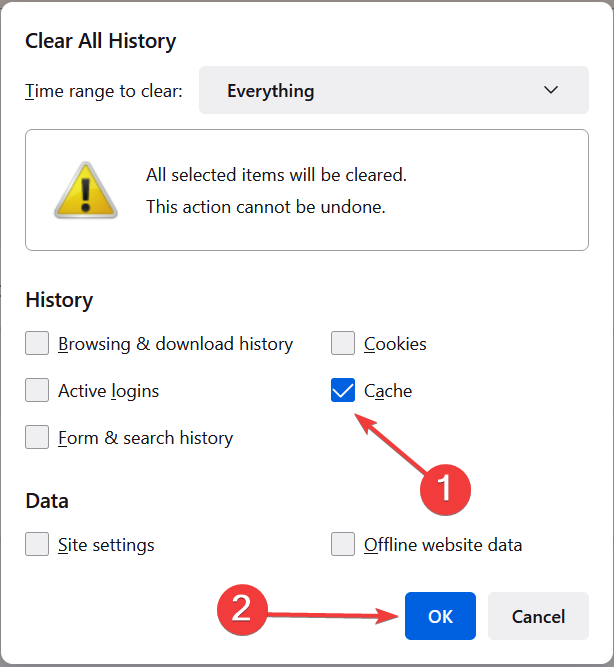This screenshot has width=614, height=667.
Task: Click the Everything option text
Action: [271, 91]
